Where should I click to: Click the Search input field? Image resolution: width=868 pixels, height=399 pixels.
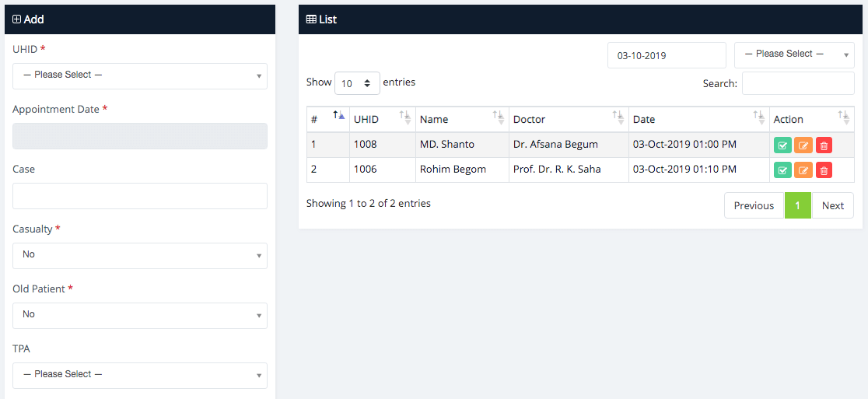[x=798, y=83]
